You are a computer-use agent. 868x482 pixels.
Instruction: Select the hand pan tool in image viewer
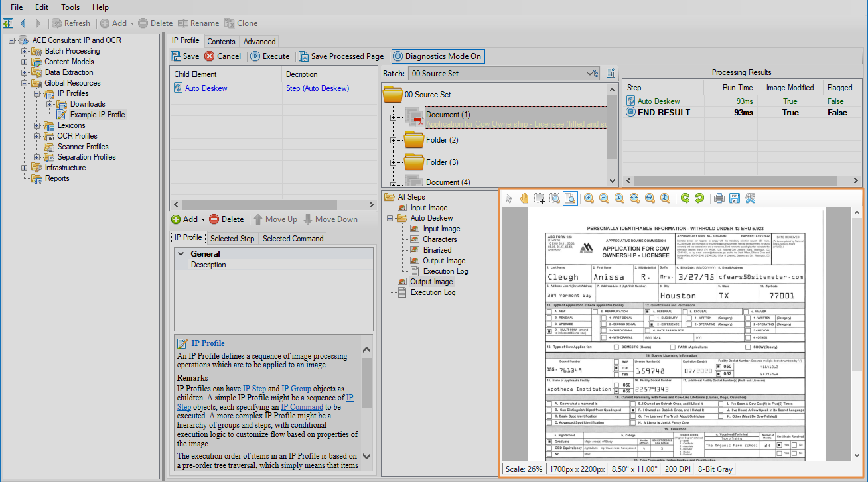pos(524,198)
